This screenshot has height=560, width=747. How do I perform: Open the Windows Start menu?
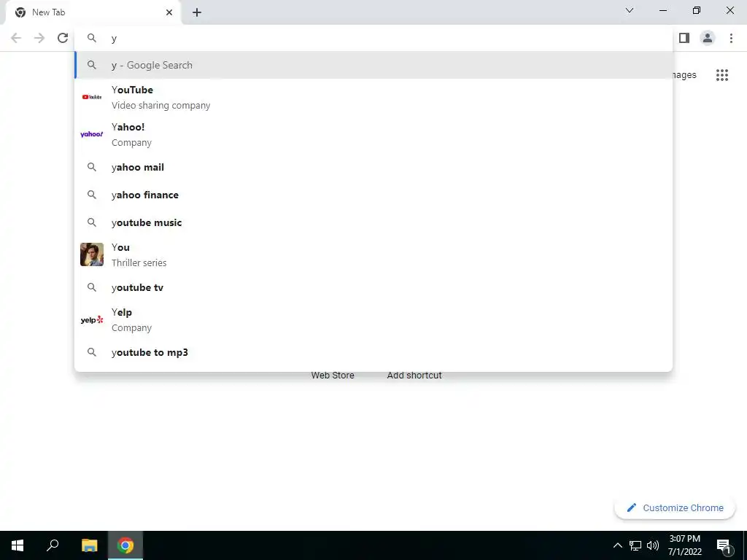coord(18,545)
